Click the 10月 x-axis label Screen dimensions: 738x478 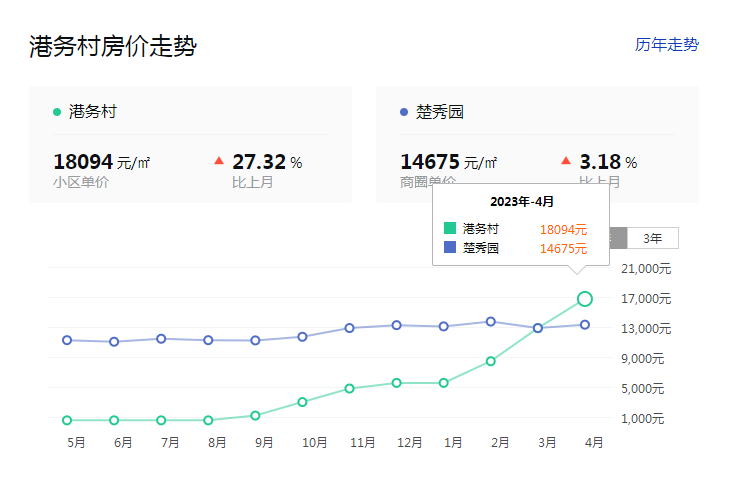[314, 442]
